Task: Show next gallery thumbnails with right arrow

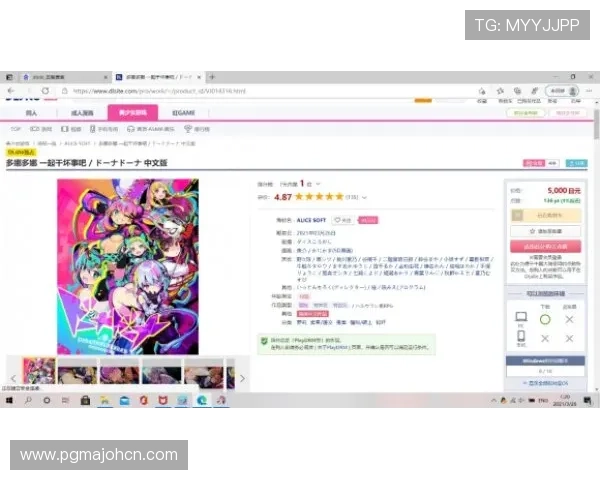Action: coord(242,378)
